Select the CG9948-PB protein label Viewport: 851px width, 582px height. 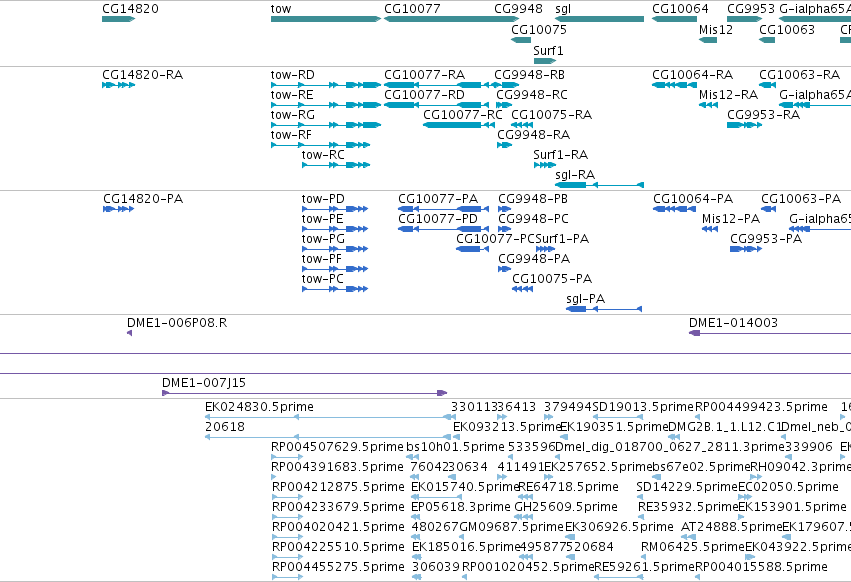tap(533, 199)
